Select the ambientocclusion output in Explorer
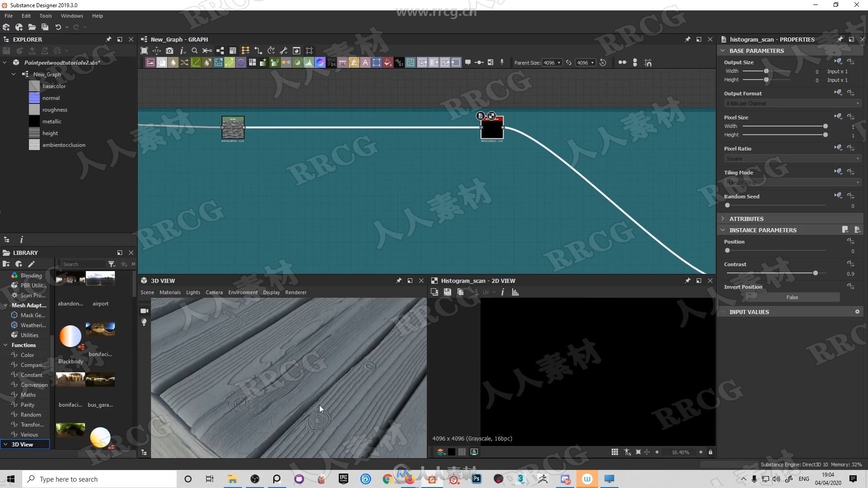Image resolution: width=868 pixels, height=488 pixels. coord(64,145)
